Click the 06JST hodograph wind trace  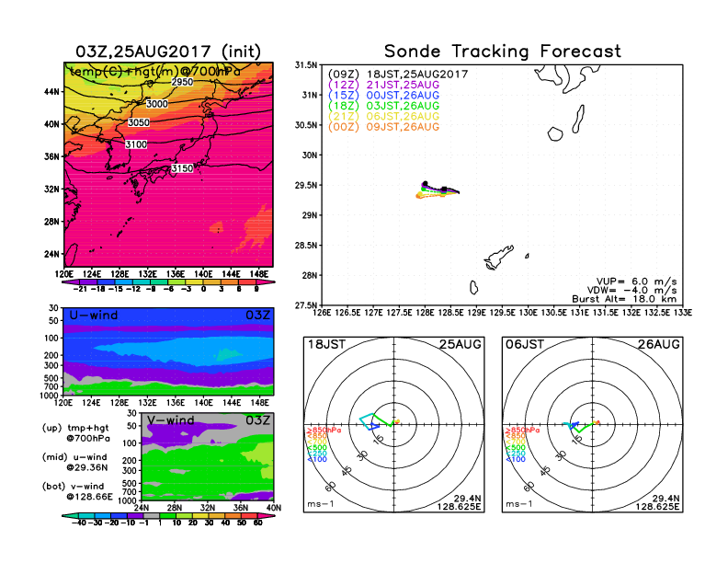[581, 426]
